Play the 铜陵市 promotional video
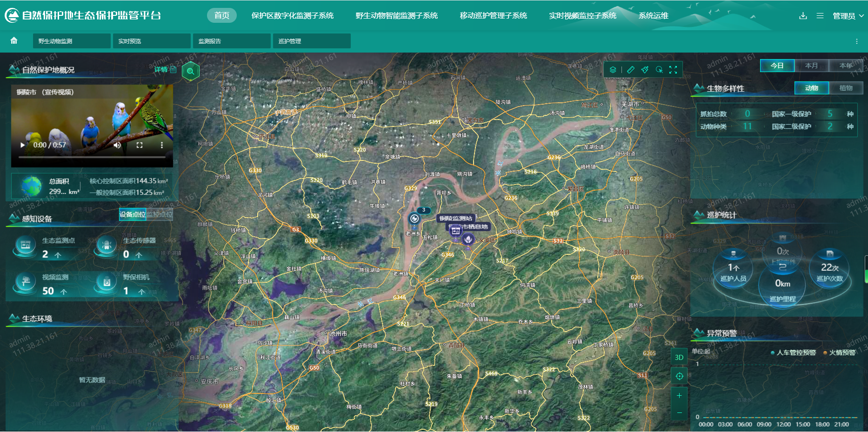This screenshot has height=432, width=868. pyautogui.click(x=22, y=145)
